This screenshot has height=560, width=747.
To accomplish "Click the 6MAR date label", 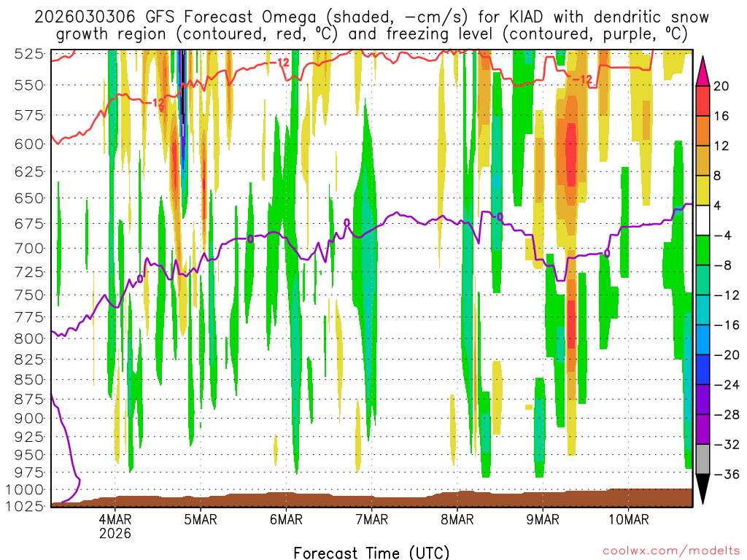I will (286, 519).
